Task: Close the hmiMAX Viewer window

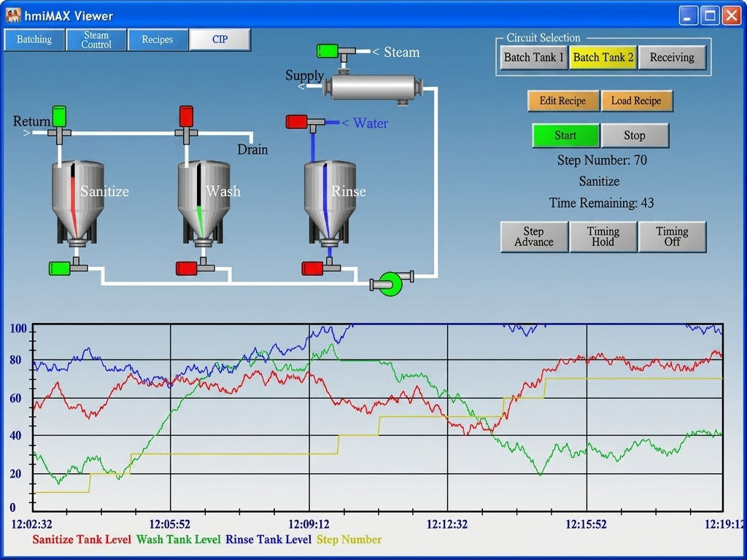Action: click(x=731, y=16)
